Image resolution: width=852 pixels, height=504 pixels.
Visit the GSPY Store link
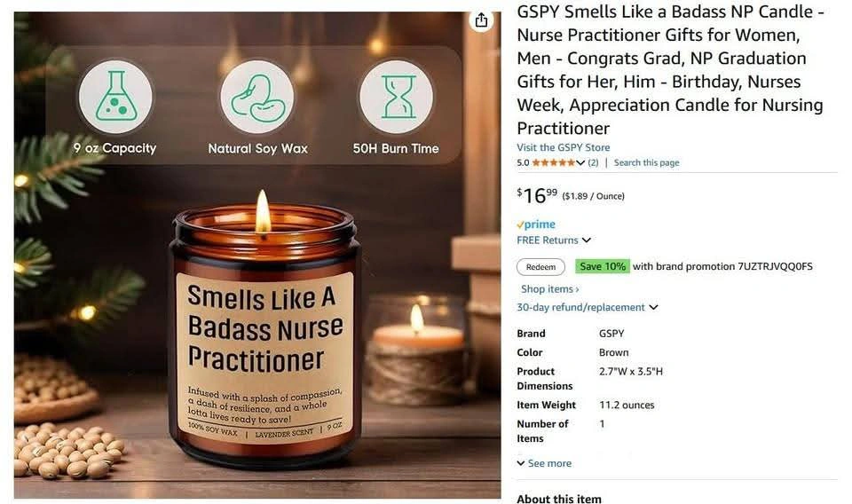(564, 147)
